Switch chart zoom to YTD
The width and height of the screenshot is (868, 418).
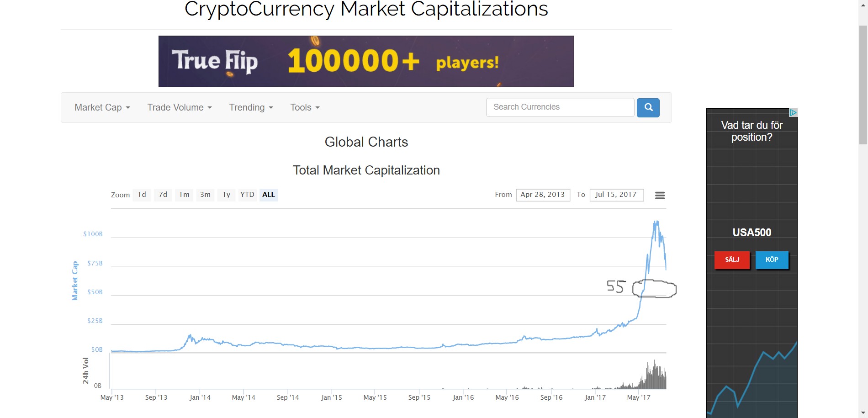(247, 195)
